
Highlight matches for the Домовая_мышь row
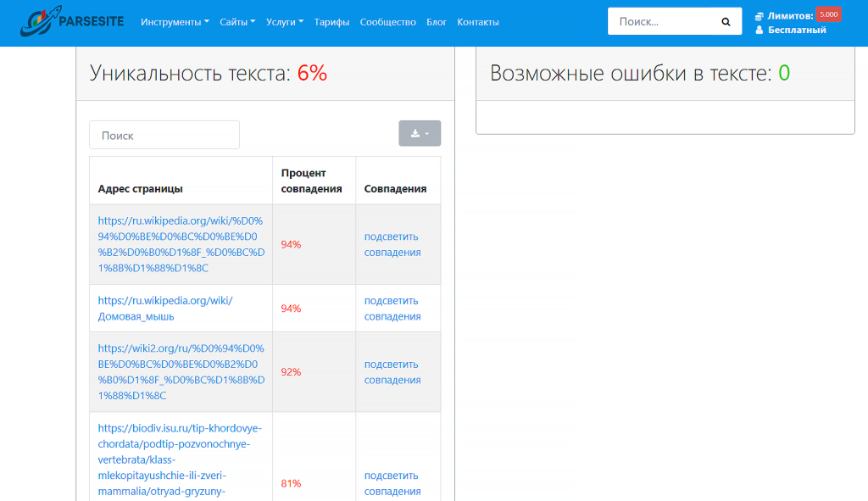coord(392,309)
